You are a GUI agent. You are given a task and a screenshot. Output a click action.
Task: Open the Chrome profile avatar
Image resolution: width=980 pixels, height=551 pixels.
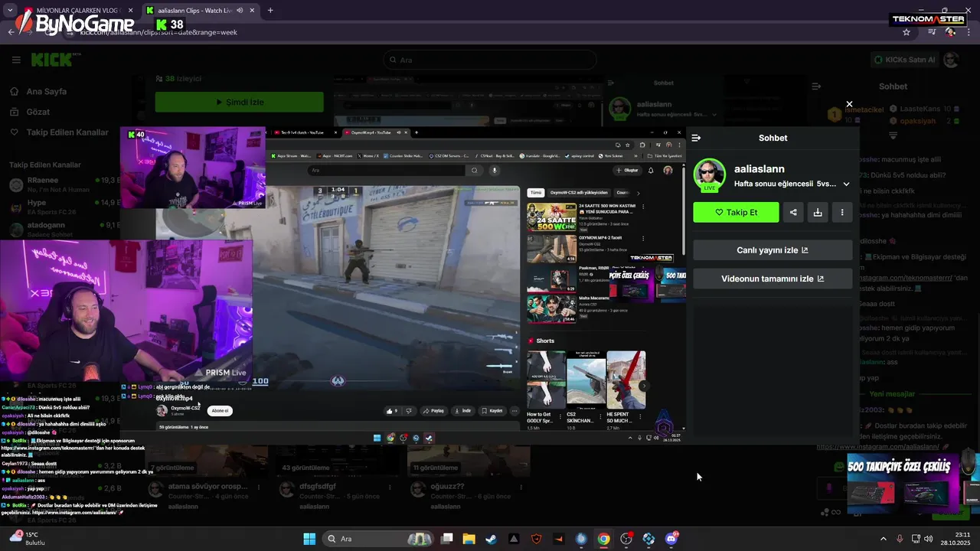[x=950, y=32]
